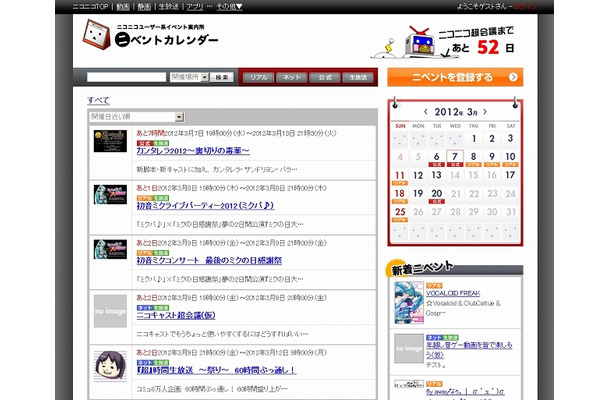Click the 2012年 3月 calendar heading

(x=456, y=112)
